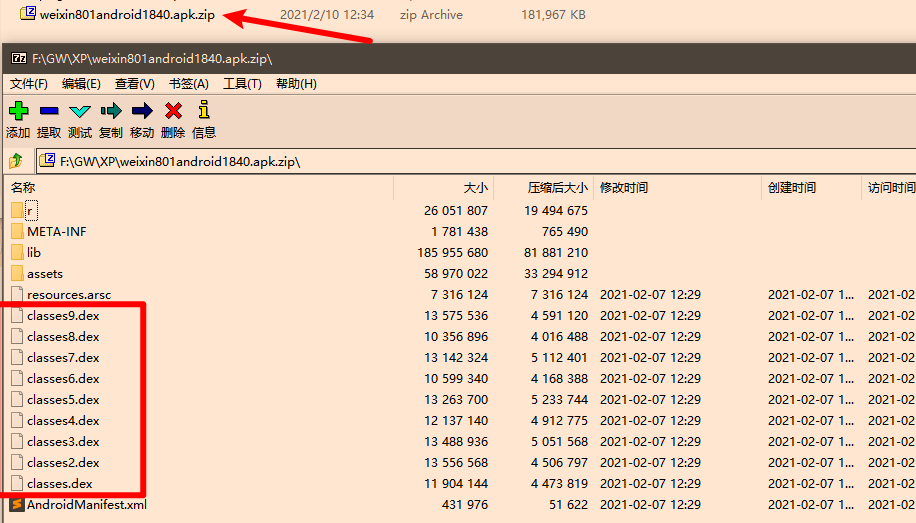This screenshot has height=523, width=916.
Task: Select the classes7.dex file name
Action: (x=63, y=358)
